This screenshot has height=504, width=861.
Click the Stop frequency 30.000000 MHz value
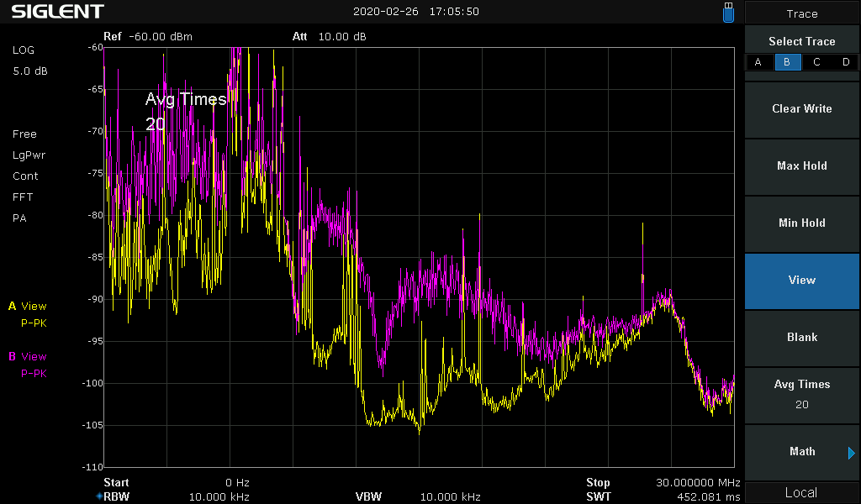[x=698, y=483]
